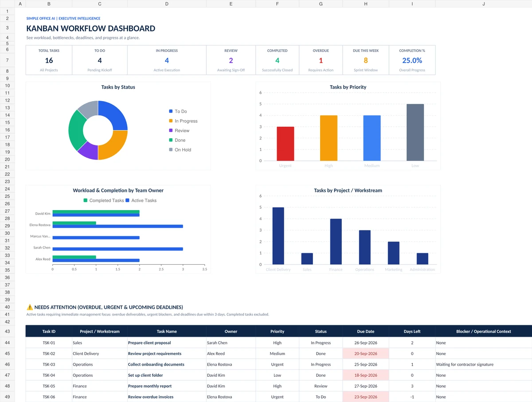Click the Waiting for contractor signature cell

484,364
